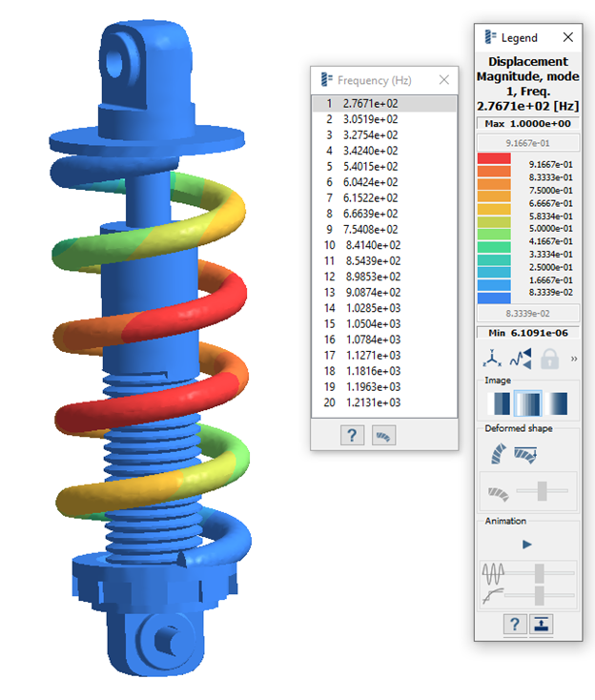Viewport: 595px width, 700px height.
Task: Click the export/upload icon in Legend panel
Action: coord(541,624)
